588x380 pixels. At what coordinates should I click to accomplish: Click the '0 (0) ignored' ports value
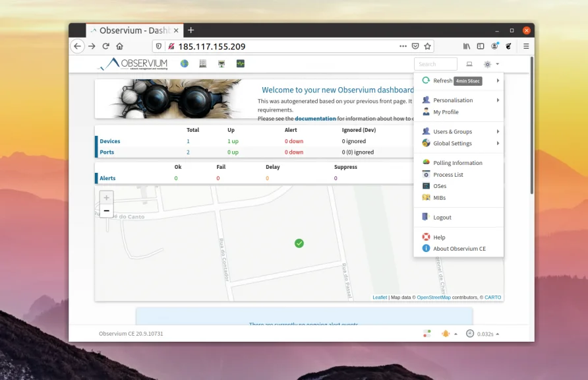pos(358,152)
